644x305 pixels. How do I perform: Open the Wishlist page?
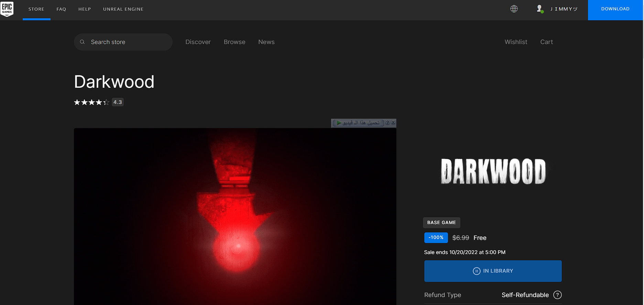point(516,42)
